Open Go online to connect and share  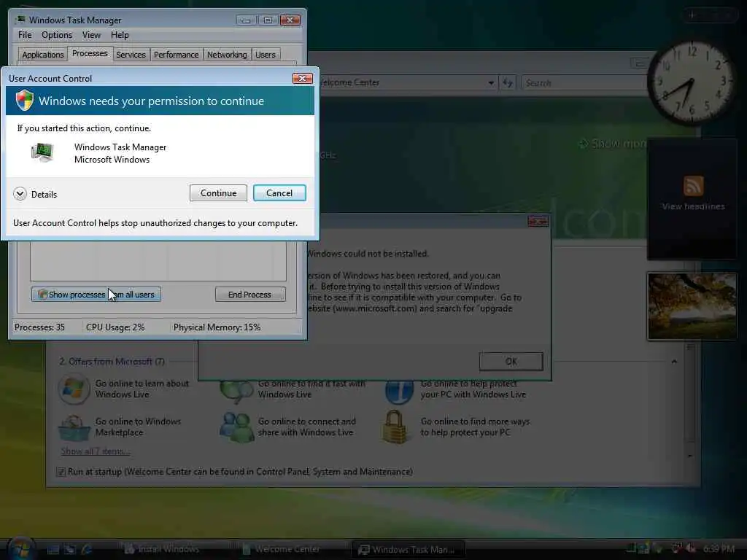click(x=307, y=427)
